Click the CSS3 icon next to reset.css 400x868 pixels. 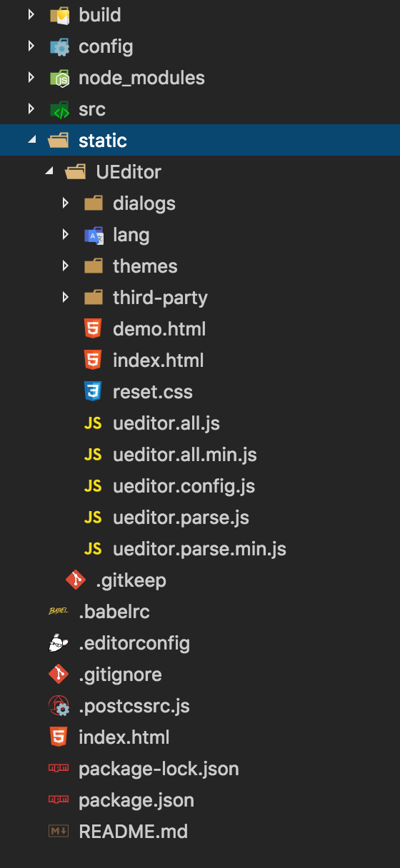pyautogui.click(x=93, y=392)
